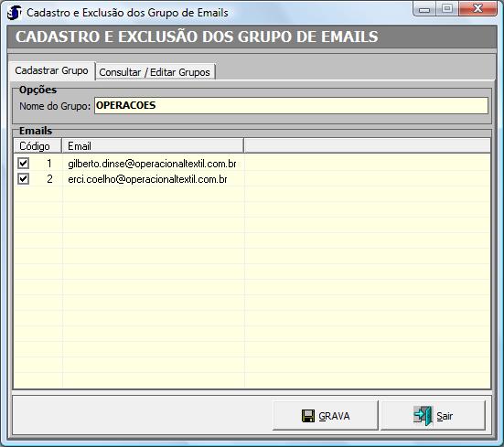Select the gilberto.dinse@operacionaltextil.com.br row
Screen dimensions: 504x447
tap(152, 164)
